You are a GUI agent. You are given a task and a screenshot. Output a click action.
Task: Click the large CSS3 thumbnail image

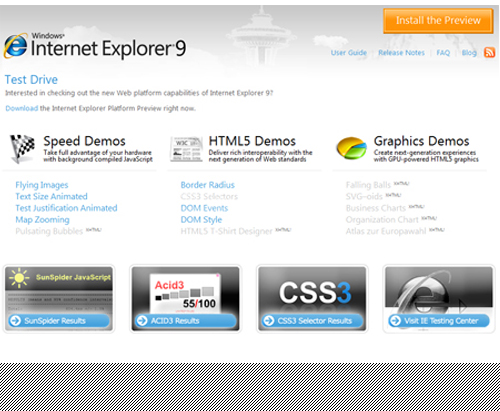(x=315, y=293)
